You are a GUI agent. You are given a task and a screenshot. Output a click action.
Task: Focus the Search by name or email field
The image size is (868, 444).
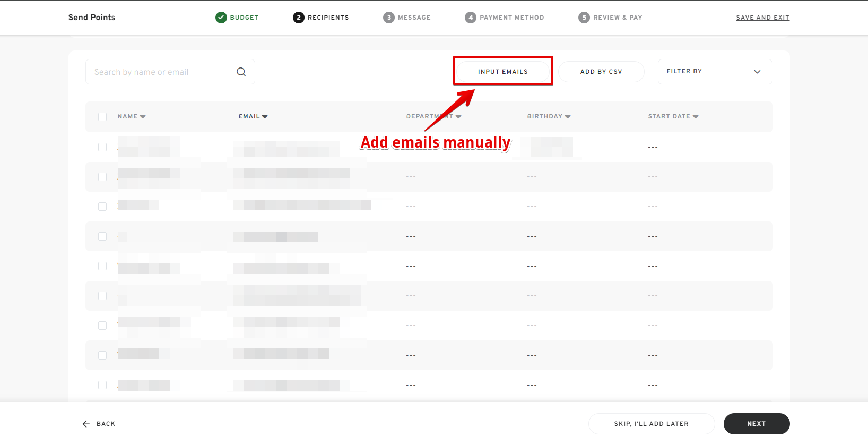[x=170, y=72]
